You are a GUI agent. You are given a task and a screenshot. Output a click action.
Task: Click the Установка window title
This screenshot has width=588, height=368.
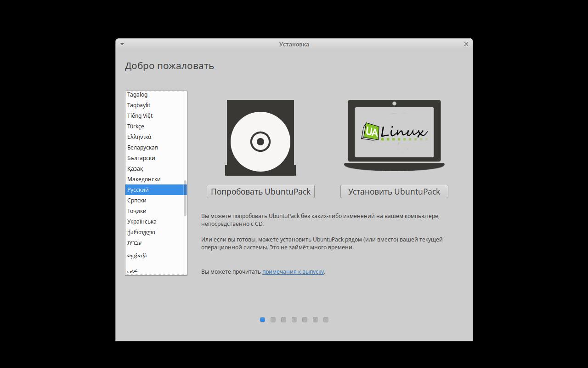tap(294, 44)
